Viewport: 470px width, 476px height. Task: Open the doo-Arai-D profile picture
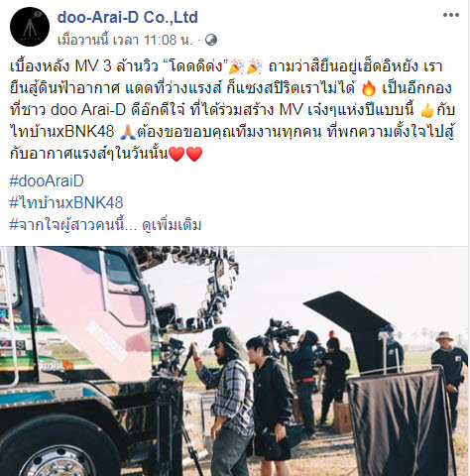coord(30,27)
